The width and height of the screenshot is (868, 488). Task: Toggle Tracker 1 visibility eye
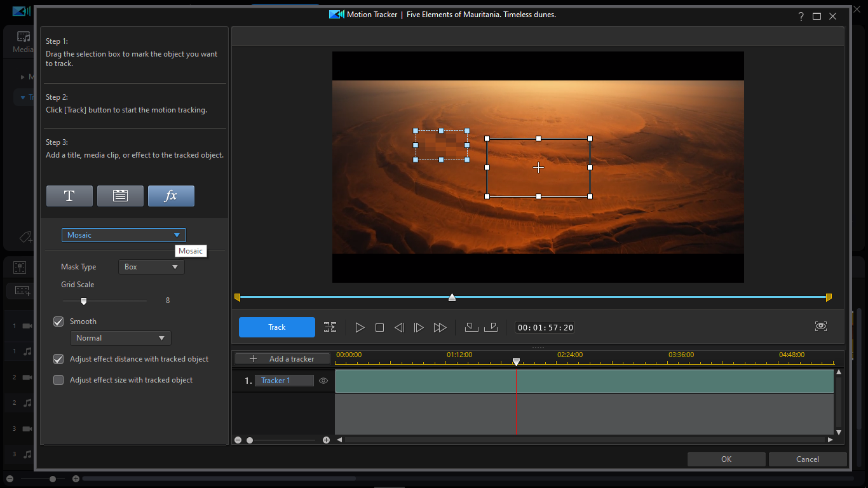pyautogui.click(x=323, y=381)
